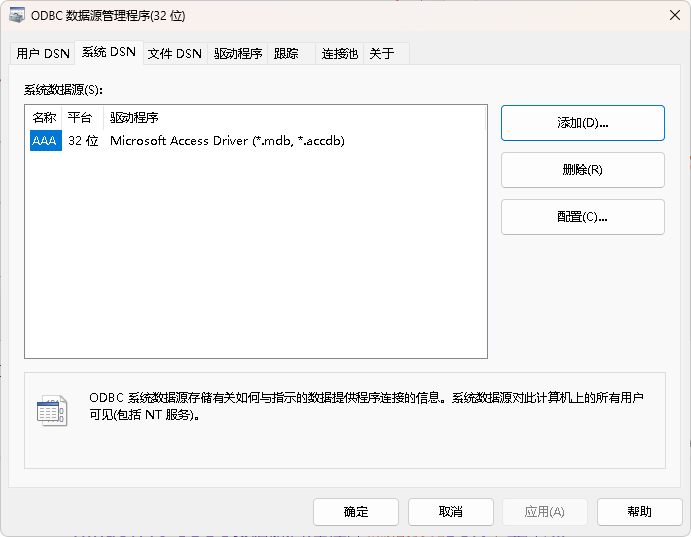691x537 pixels.
Task: Switch to the 连接池 tab
Action: (x=339, y=54)
